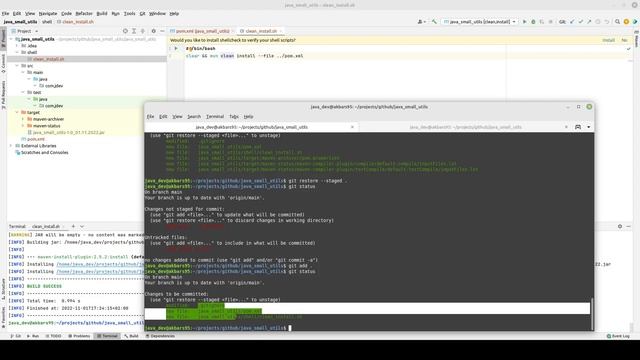640x360 pixels.
Task: Click the Git commit checkmark icon
Action: [x=580, y=22]
